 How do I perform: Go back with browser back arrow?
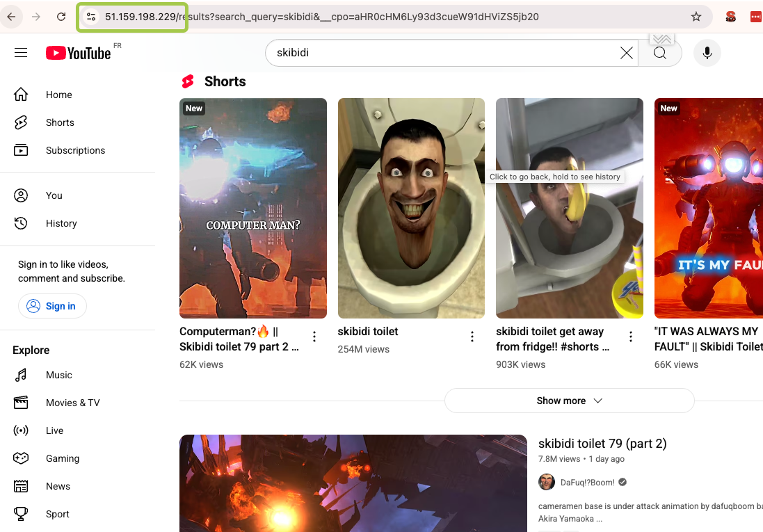tap(12, 17)
